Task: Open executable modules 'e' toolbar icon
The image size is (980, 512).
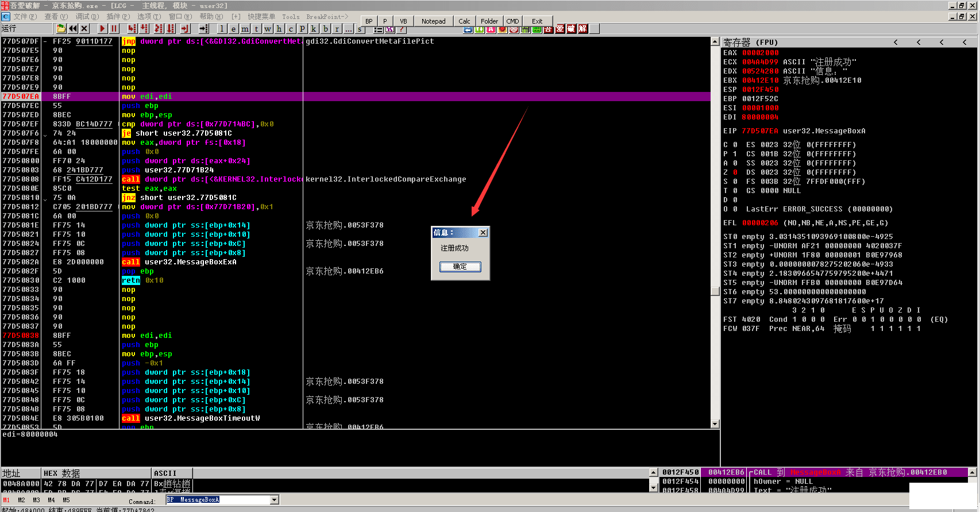Action: click(233, 28)
